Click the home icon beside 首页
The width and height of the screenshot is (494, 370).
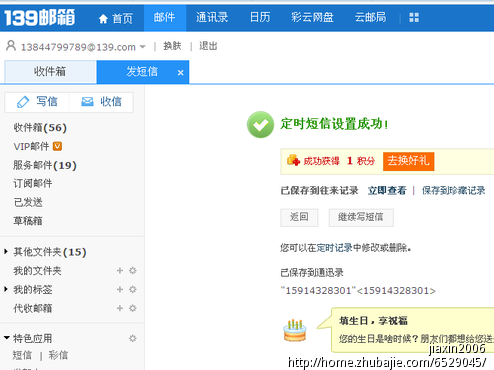[x=103, y=19]
